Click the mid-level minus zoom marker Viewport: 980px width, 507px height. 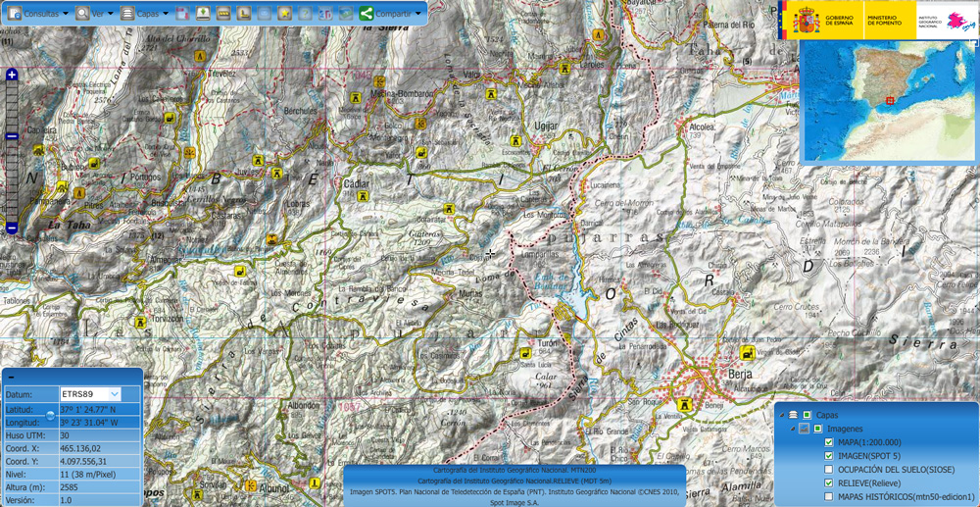coord(11,136)
